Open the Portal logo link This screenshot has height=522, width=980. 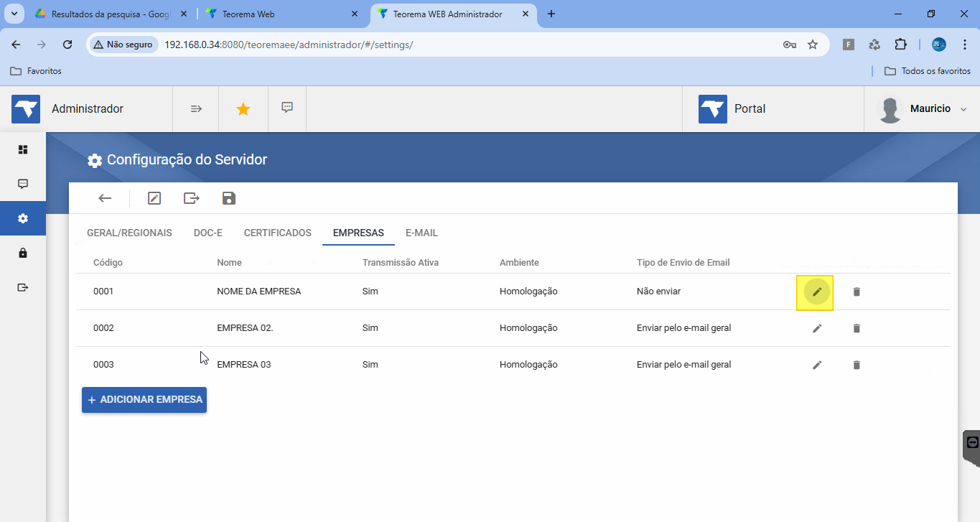tap(713, 109)
